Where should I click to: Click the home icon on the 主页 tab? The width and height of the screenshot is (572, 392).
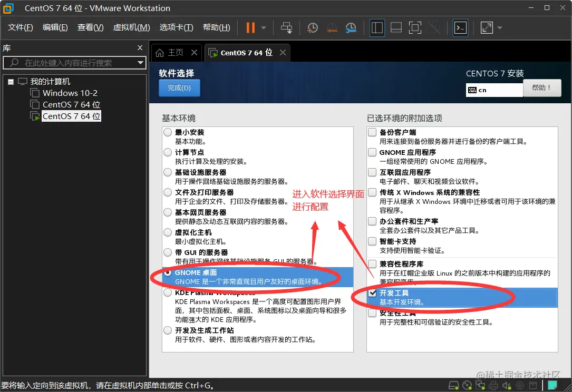pyautogui.click(x=160, y=53)
